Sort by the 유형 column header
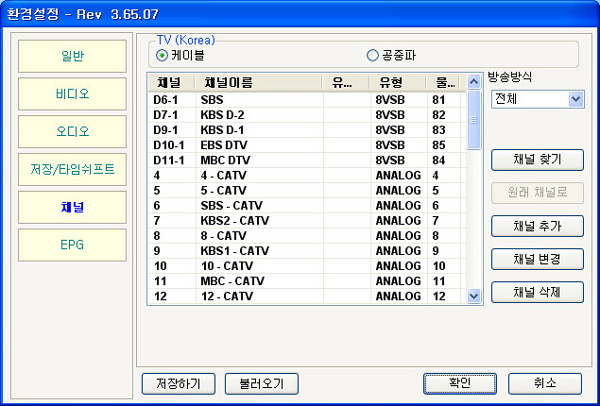 (x=397, y=83)
